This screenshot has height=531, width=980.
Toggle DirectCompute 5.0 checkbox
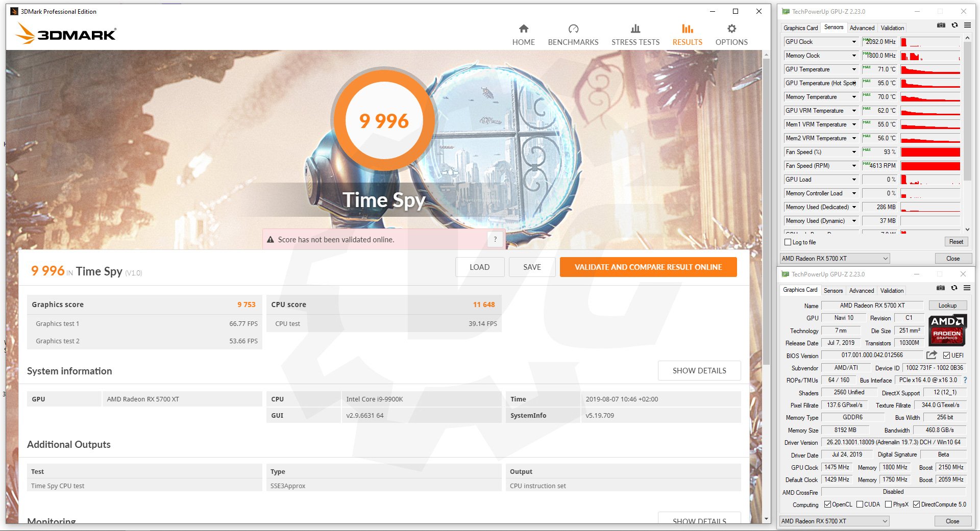pos(916,504)
